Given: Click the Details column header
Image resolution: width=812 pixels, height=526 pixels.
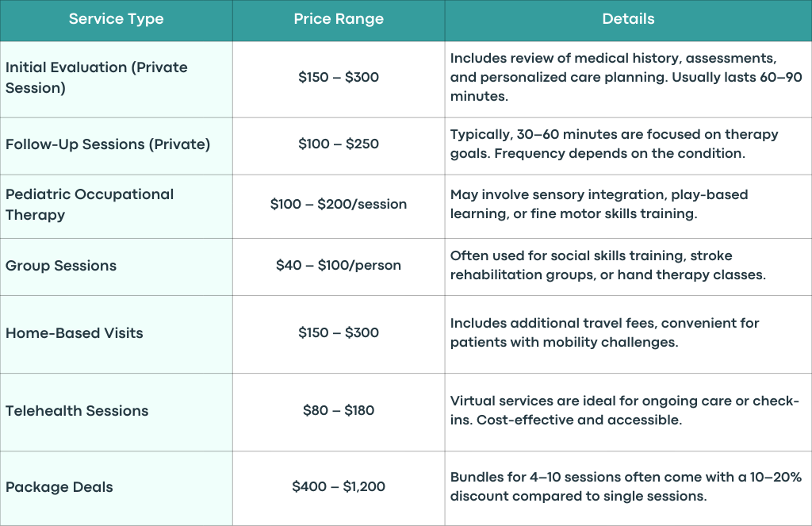Looking at the screenshot, I should 628,19.
